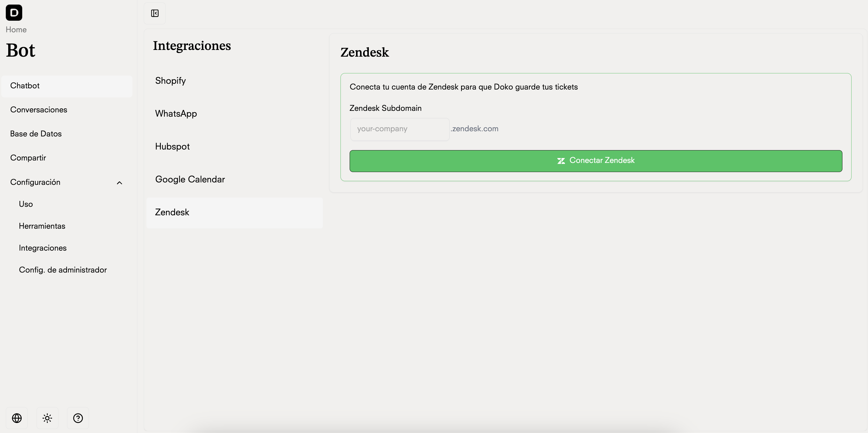The height and width of the screenshot is (433, 868).
Task: Navigate to Base de Datos
Action: 36,133
